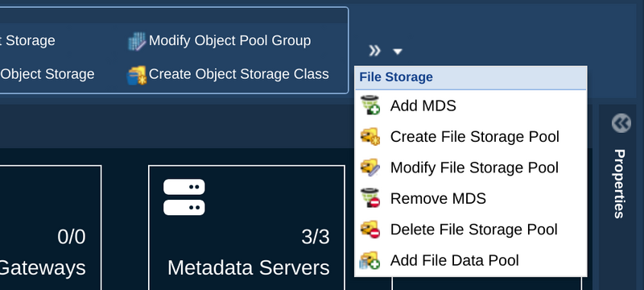Select Add MDS from the menu
The image size is (644, 290).
tap(471, 106)
